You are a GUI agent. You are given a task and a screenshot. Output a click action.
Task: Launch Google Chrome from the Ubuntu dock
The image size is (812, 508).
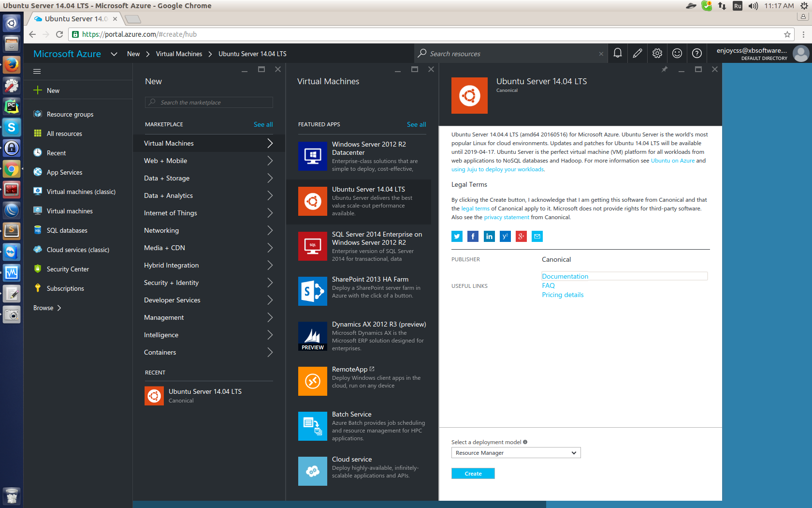[11, 169]
